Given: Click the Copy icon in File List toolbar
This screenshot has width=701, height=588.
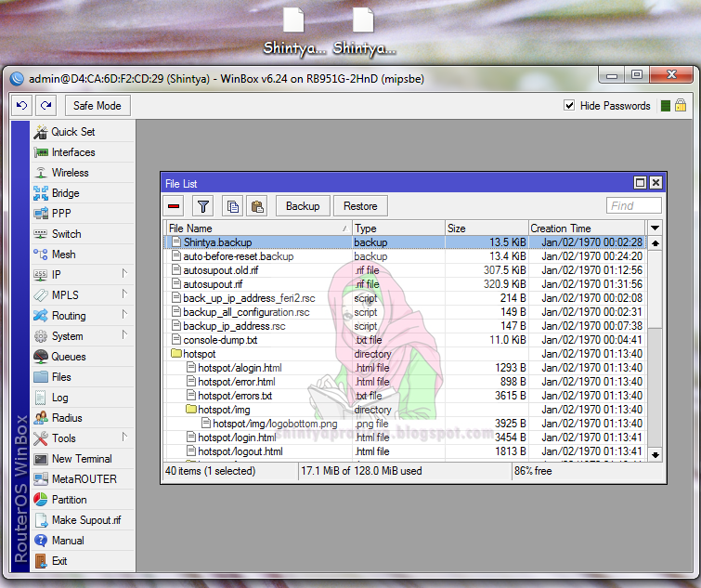Looking at the screenshot, I should point(232,206).
